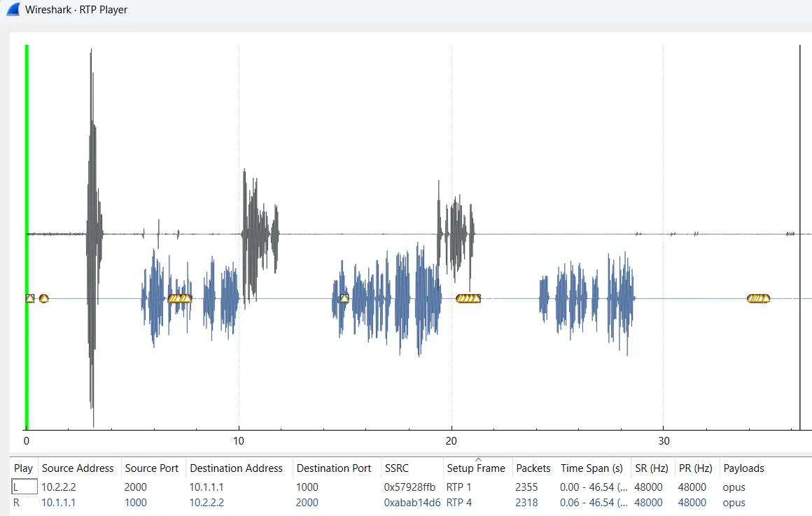Toggle the R play channel of the second stream

pos(17,503)
